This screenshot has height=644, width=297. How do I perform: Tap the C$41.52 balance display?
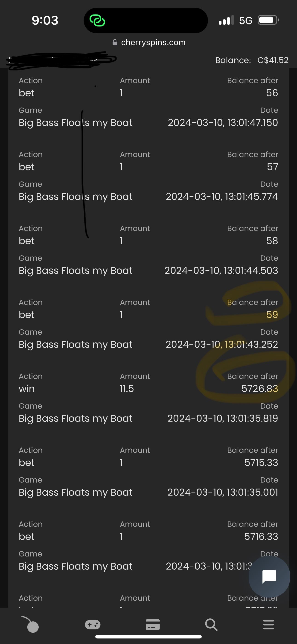pyautogui.click(x=273, y=60)
